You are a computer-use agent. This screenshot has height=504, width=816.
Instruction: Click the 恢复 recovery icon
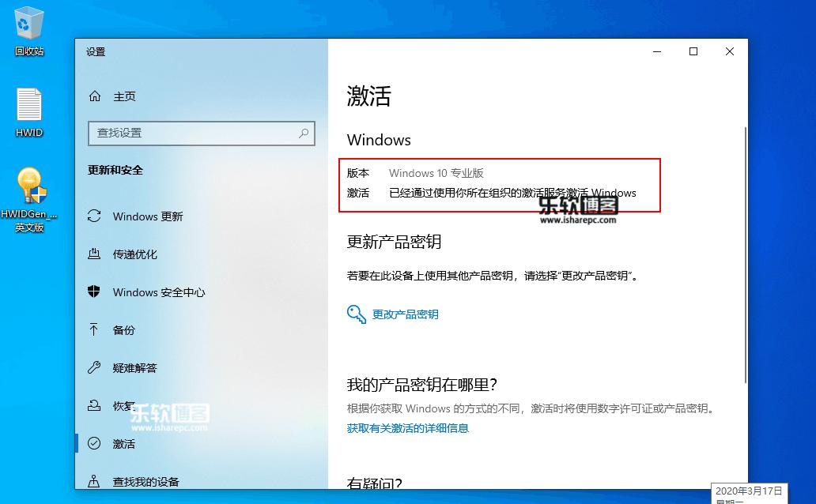point(94,406)
